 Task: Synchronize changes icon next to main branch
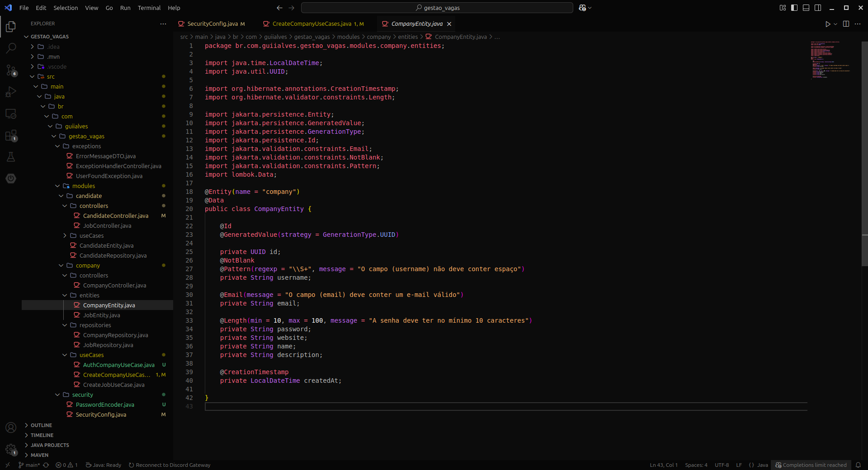click(x=46, y=465)
